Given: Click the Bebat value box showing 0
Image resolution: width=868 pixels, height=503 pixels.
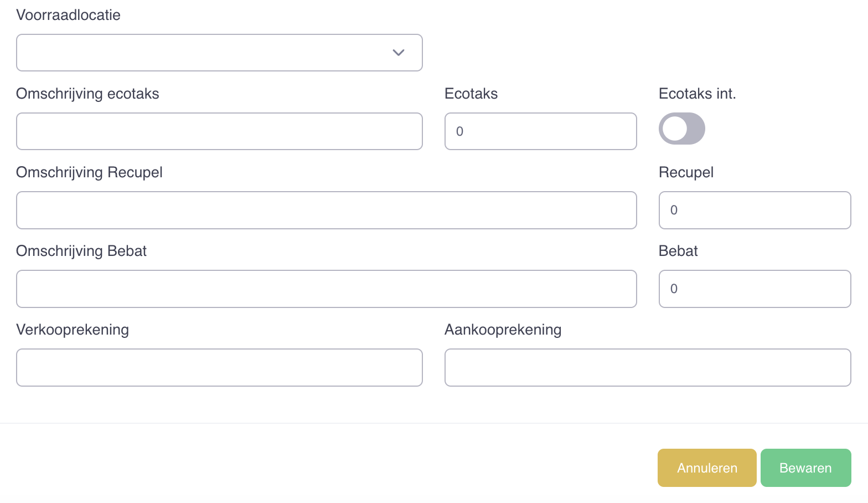Looking at the screenshot, I should coord(754,289).
